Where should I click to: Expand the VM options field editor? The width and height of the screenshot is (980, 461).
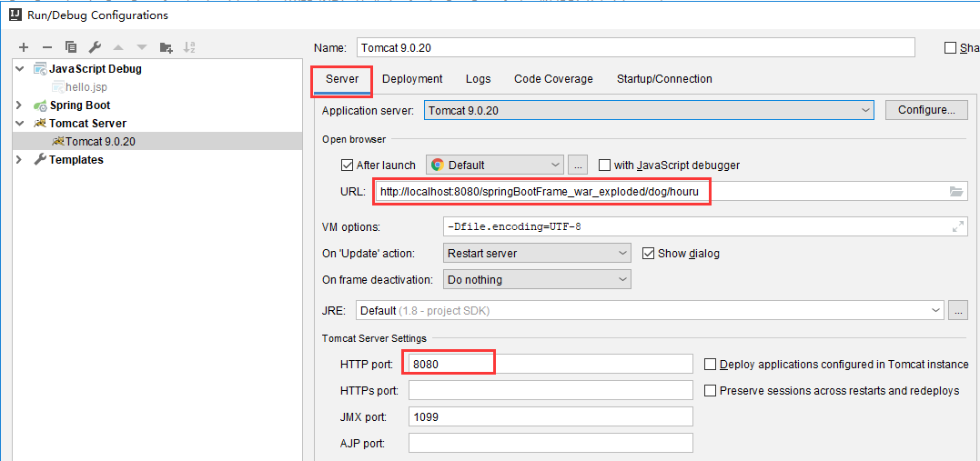coord(957,226)
